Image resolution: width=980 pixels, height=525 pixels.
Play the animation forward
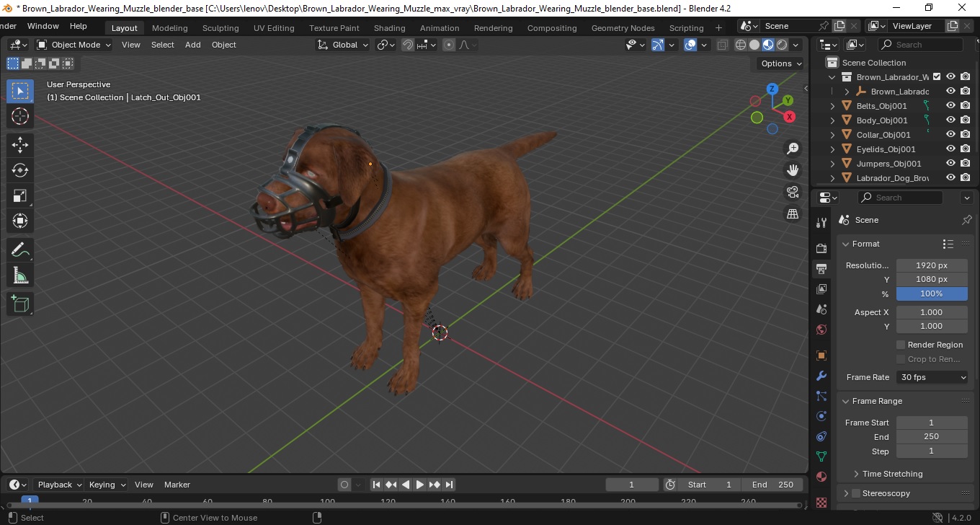[x=419, y=485]
